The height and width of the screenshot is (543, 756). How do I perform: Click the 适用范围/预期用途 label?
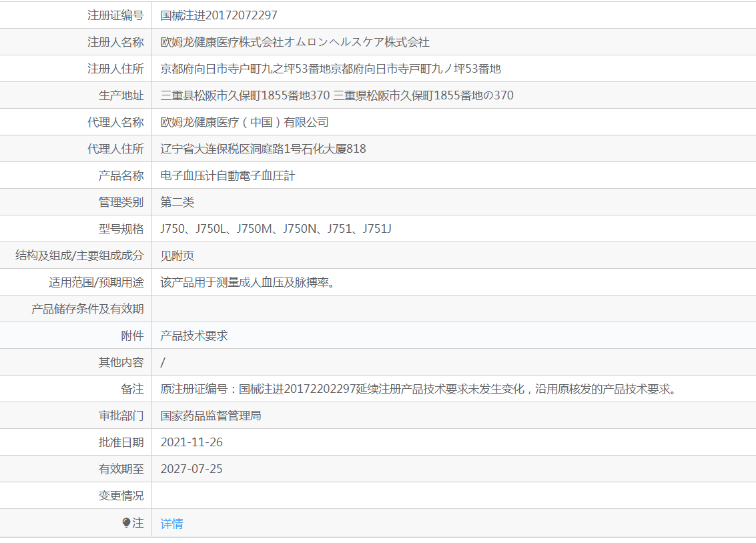tap(97, 282)
